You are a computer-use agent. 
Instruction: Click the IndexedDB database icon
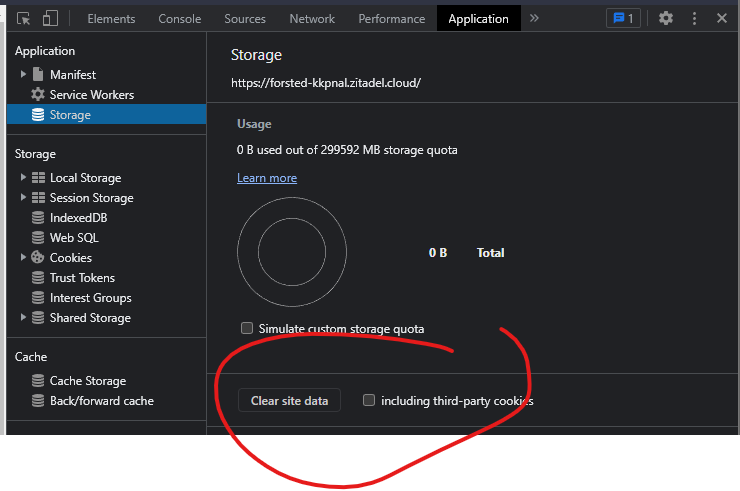(38, 218)
